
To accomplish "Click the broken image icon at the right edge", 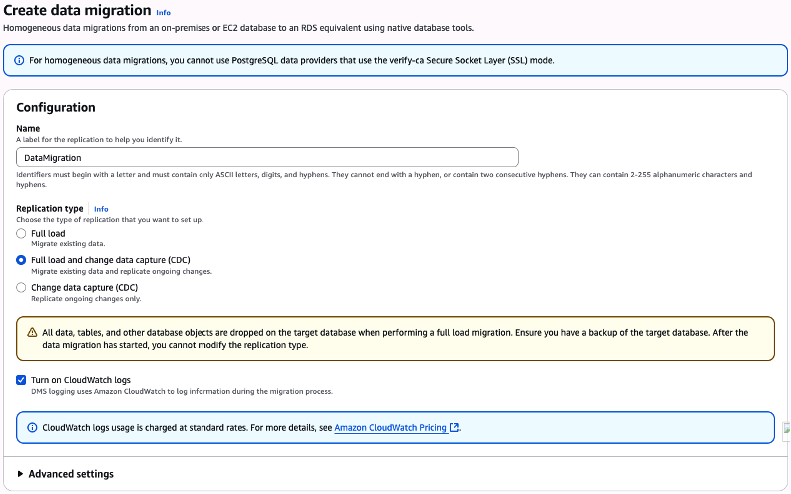I will pyautogui.click(x=786, y=429).
